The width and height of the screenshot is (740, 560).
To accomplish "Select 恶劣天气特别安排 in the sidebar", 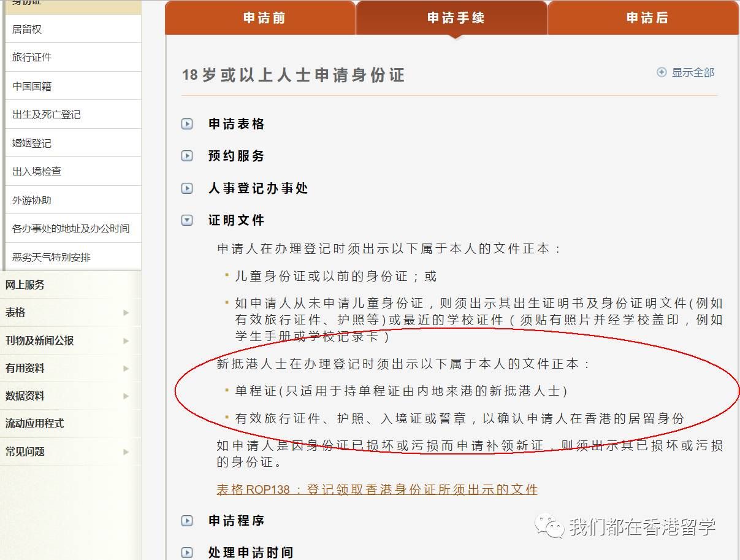I will (x=50, y=256).
